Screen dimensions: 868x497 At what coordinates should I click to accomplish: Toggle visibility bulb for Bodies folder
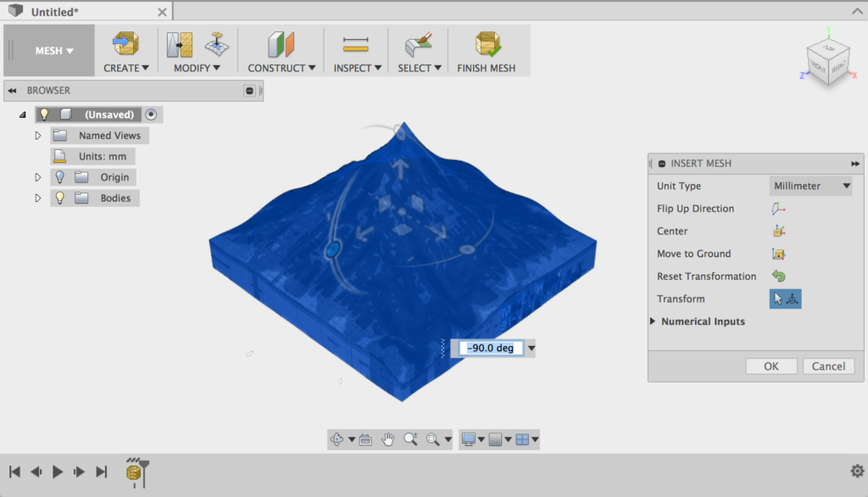pos(59,198)
